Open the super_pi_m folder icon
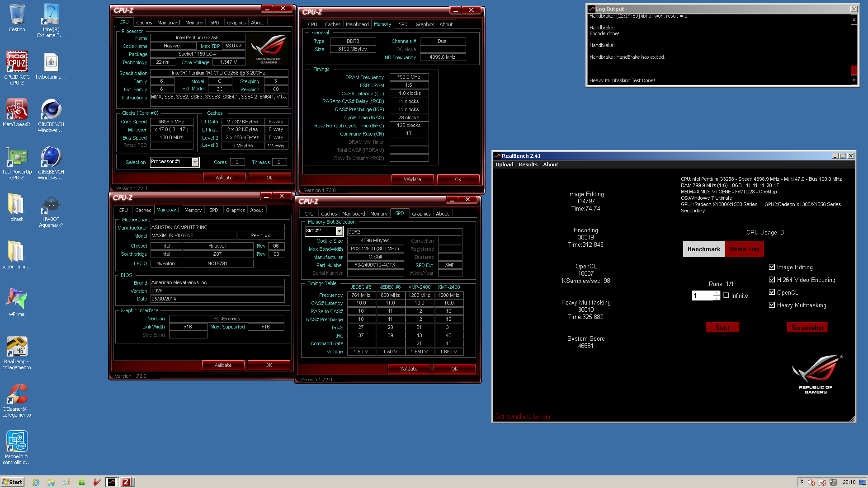Viewport: 868px width, 488px height. (x=17, y=255)
